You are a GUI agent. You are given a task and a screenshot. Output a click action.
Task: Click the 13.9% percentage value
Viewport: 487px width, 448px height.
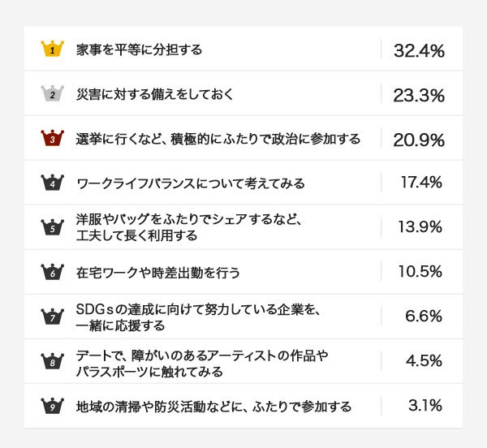(x=419, y=227)
